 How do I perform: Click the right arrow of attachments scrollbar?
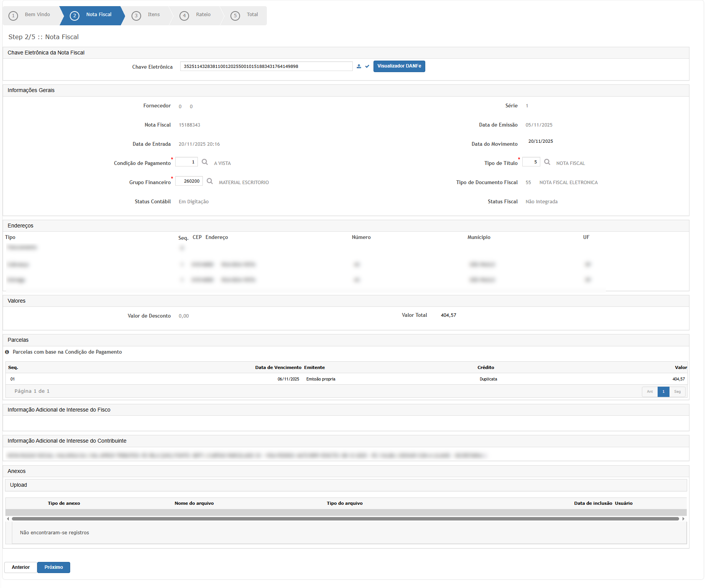tap(683, 519)
